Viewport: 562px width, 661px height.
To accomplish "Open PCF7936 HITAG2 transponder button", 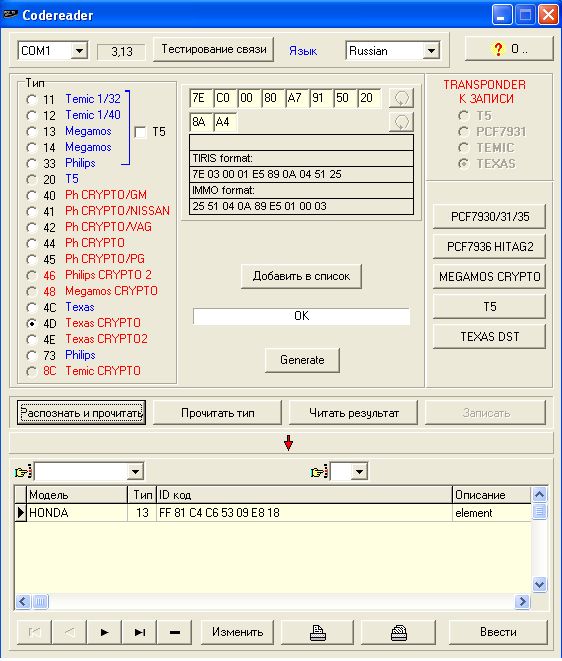I will point(489,247).
